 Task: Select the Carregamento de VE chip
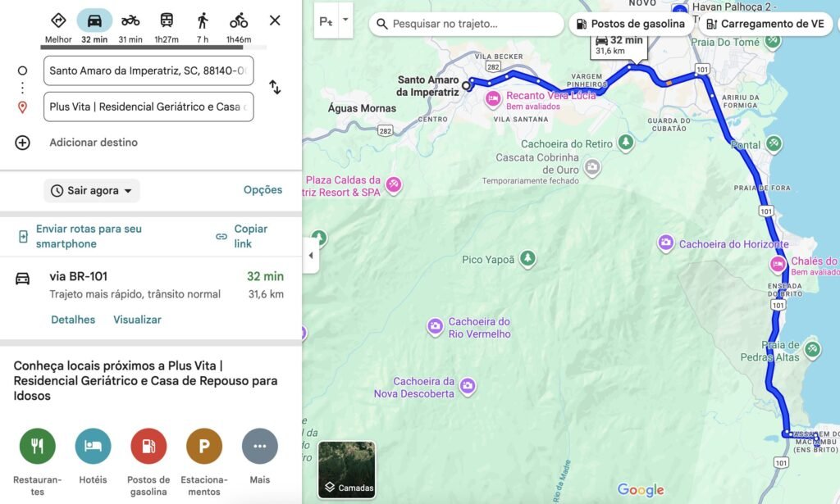click(765, 24)
